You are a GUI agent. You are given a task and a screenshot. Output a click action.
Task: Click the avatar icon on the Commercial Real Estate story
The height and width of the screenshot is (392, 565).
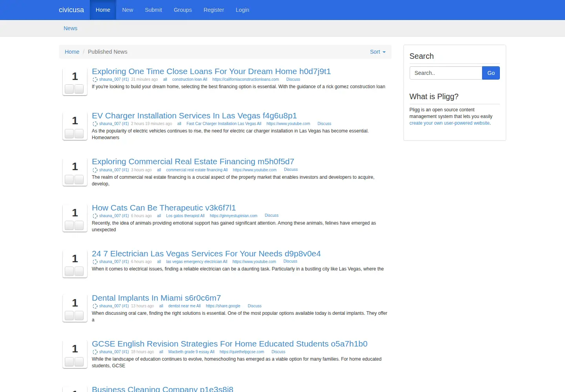[95, 170]
